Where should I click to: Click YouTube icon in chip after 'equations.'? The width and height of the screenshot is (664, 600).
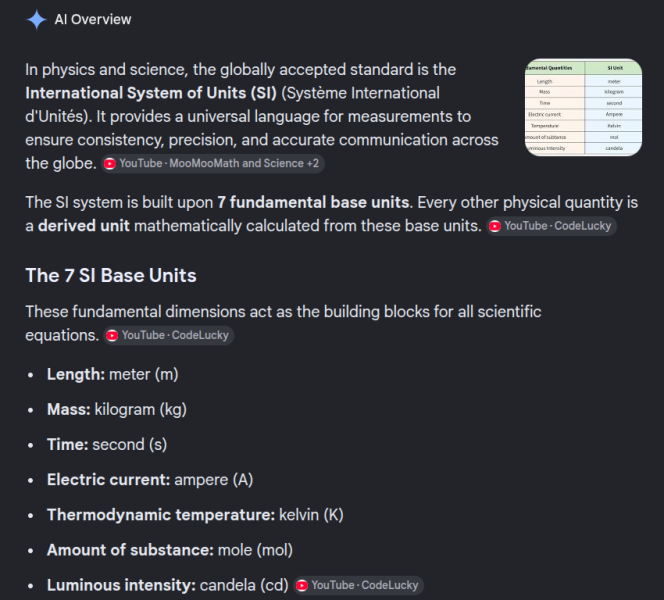pyautogui.click(x=112, y=335)
